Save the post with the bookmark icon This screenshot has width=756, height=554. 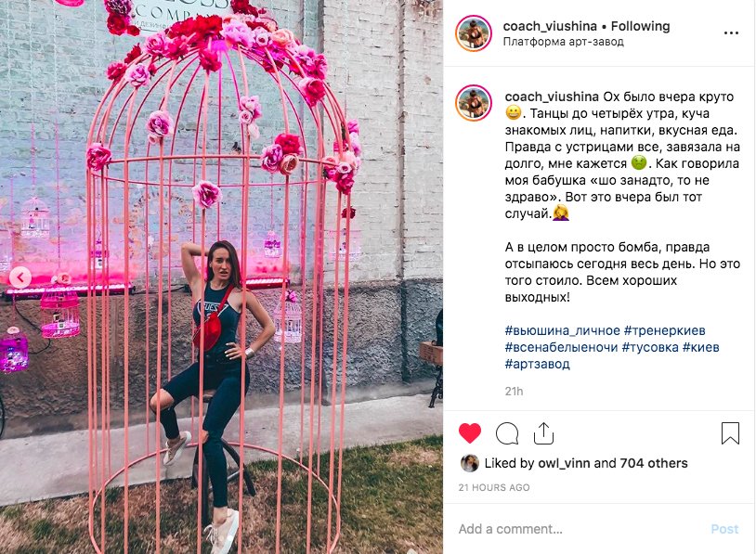730,433
